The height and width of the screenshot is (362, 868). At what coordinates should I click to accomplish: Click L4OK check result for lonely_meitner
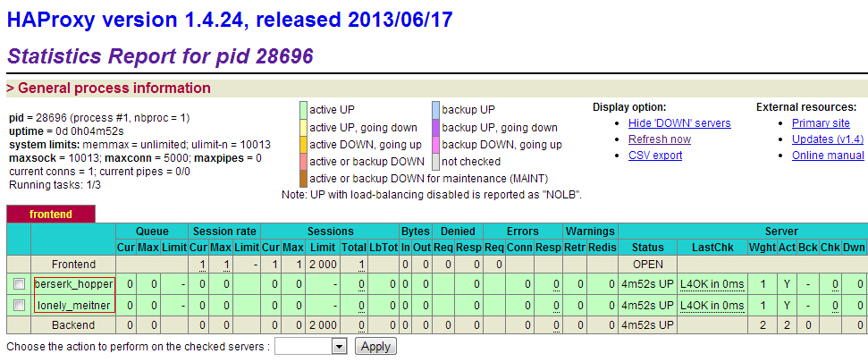[712, 305]
